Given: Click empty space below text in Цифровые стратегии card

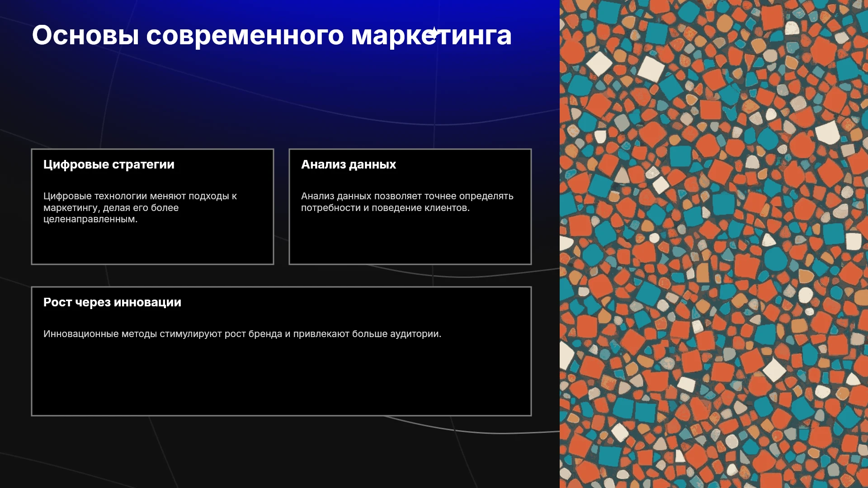Looking at the screenshot, I should (152, 244).
